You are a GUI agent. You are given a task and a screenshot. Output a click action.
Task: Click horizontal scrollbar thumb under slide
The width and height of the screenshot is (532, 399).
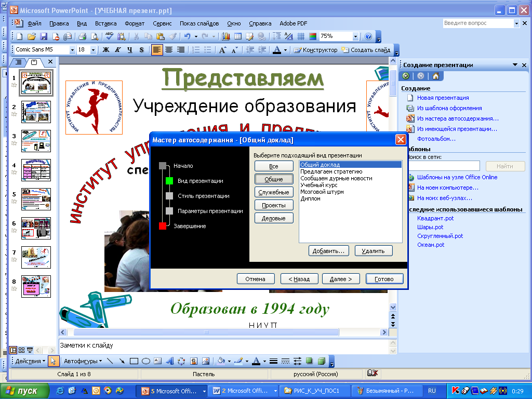click(206, 332)
